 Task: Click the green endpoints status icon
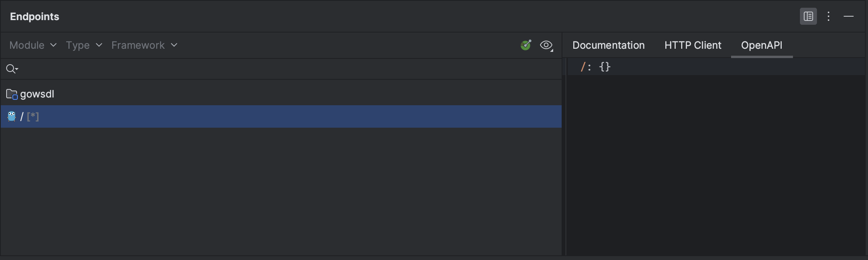coord(526,45)
